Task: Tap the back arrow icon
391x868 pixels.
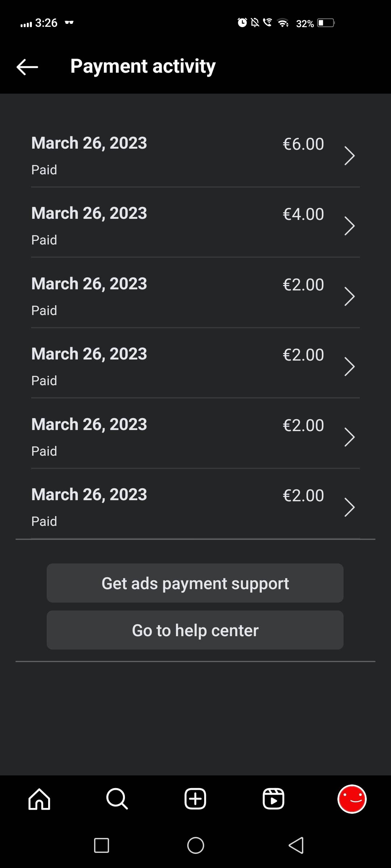Action: click(27, 67)
